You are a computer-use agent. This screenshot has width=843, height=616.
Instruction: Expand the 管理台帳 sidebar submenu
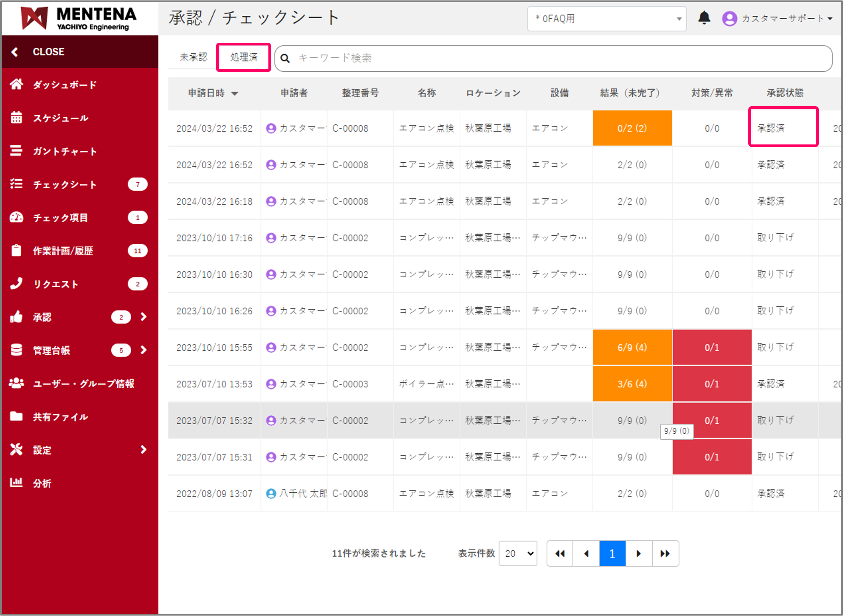pyautogui.click(x=144, y=350)
